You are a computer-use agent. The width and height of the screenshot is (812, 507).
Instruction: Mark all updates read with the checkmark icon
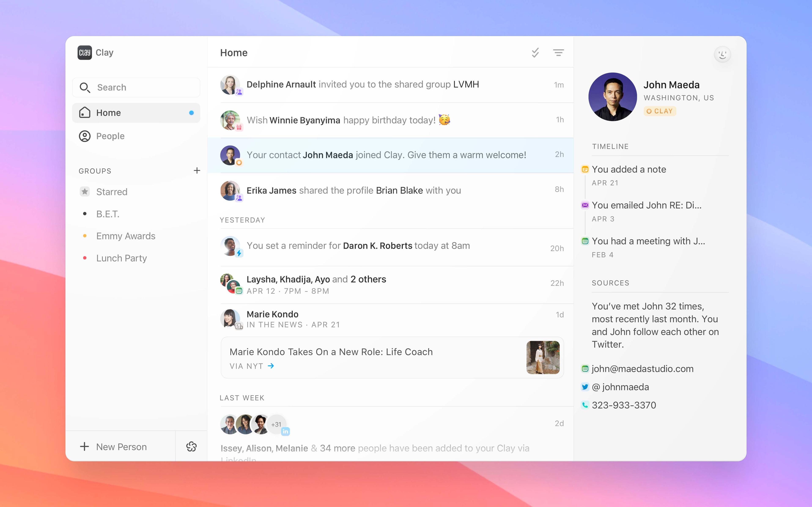click(535, 53)
